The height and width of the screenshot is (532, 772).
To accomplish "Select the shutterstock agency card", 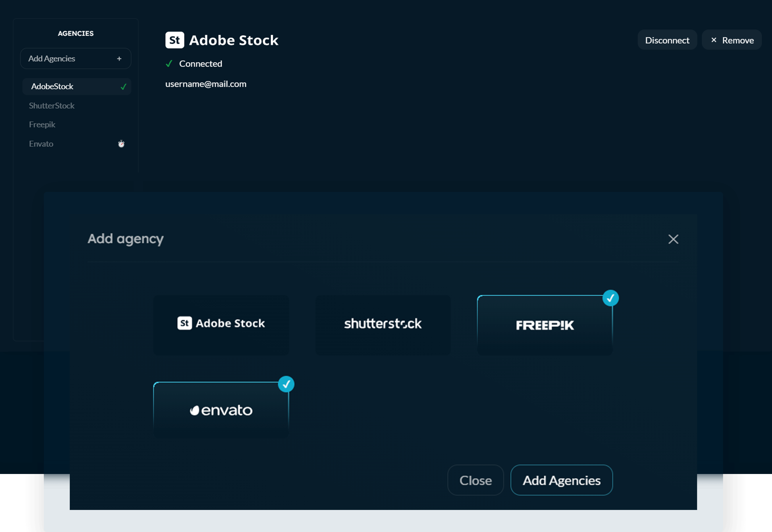I will tap(383, 325).
